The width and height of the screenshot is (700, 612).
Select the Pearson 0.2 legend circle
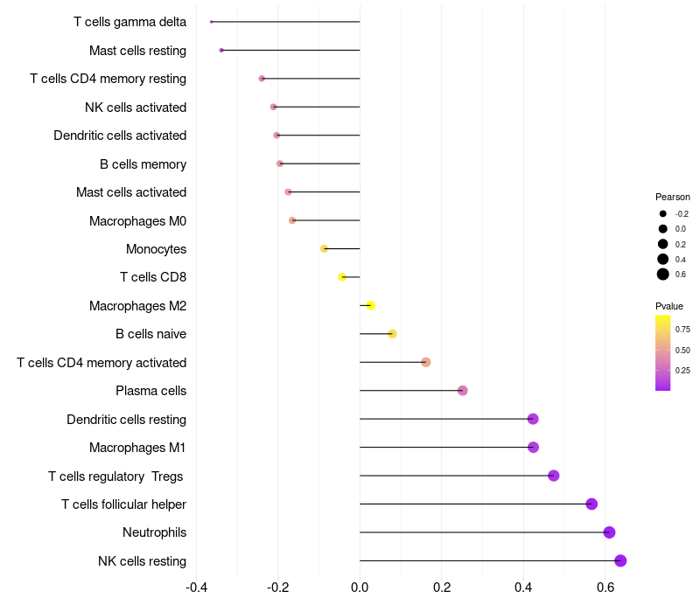[663, 244]
